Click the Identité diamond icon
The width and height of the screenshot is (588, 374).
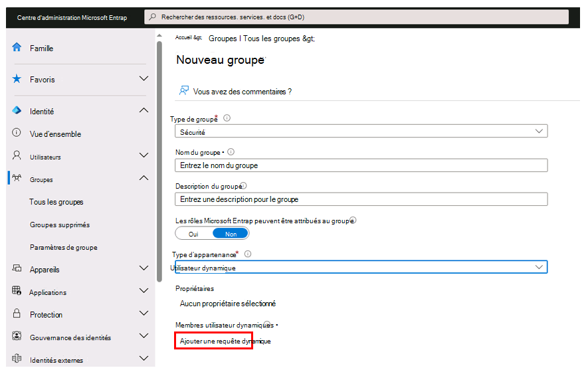[17, 110]
